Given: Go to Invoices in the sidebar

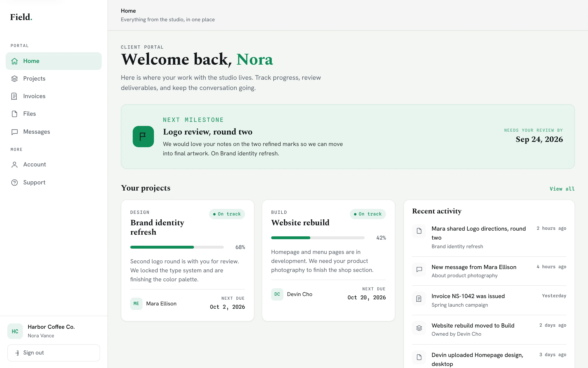Looking at the screenshot, I should click(54, 96).
